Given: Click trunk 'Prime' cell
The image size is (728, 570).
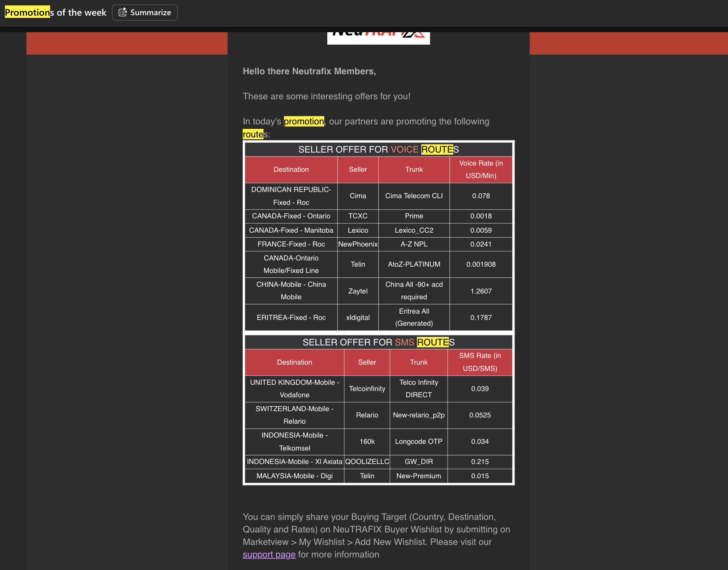Looking at the screenshot, I should point(414,216).
